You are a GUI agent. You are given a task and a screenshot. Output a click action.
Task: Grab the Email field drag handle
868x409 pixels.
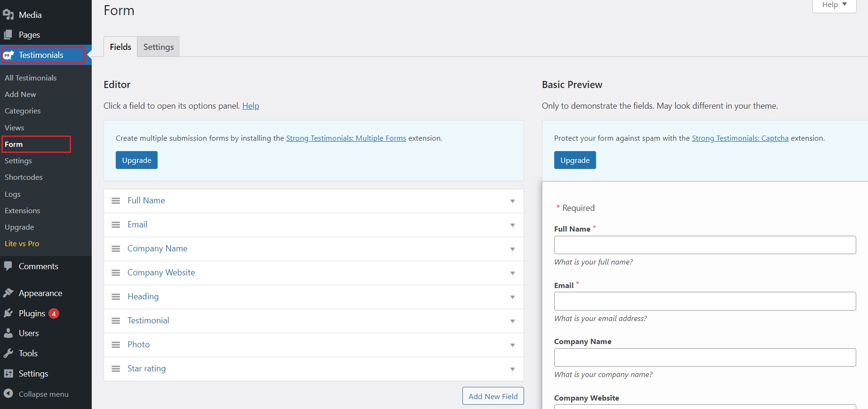click(116, 225)
